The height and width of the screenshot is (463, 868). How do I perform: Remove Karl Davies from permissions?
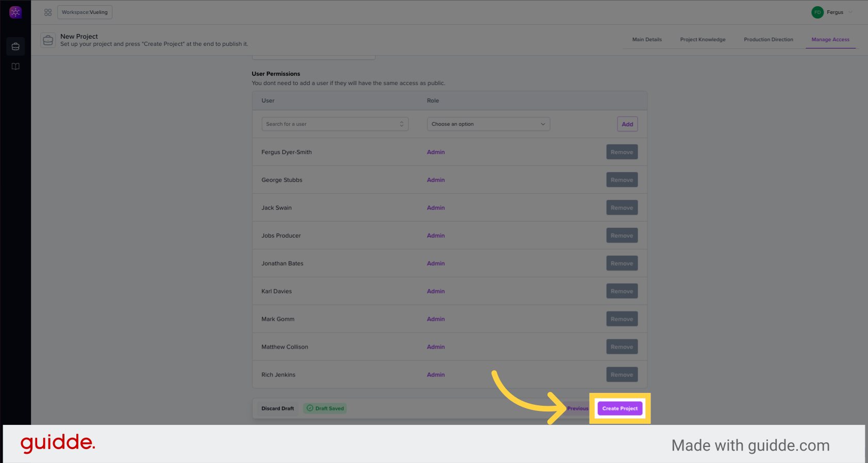(622, 291)
